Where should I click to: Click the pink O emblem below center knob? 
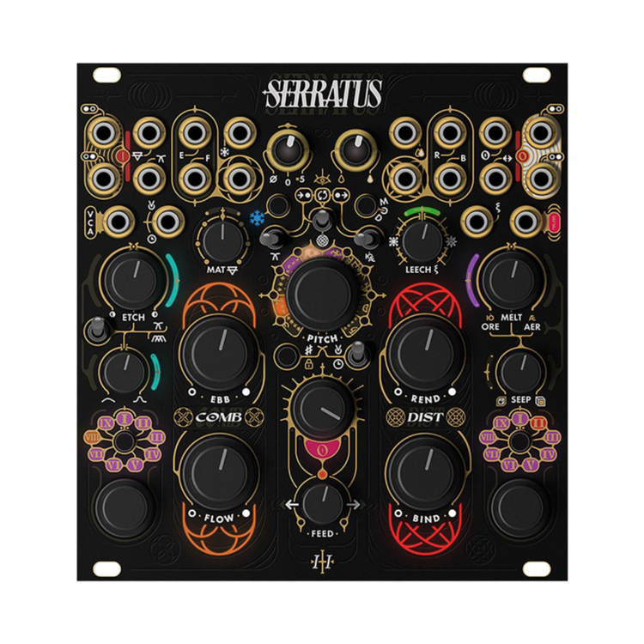point(322,450)
